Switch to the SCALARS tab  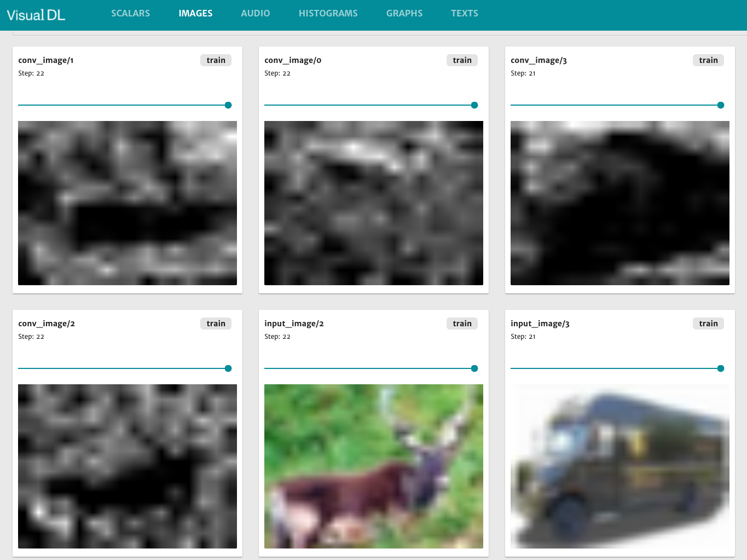pos(130,13)
